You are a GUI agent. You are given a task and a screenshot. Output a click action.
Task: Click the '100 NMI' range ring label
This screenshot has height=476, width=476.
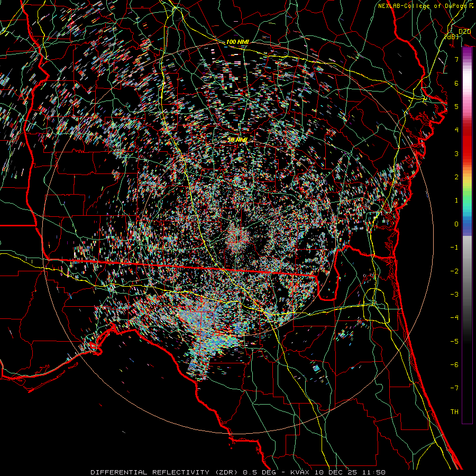coord(237,42)
